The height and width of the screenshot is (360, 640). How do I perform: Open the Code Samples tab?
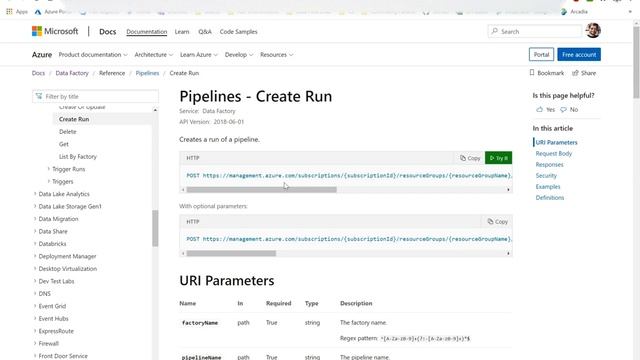(238, 31)
